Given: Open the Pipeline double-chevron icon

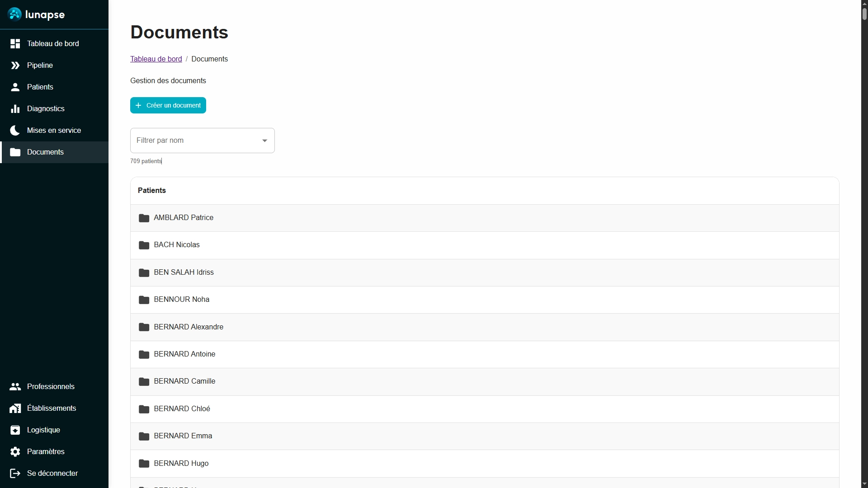Looking at the screenshot, I should [x=15, y=65].
